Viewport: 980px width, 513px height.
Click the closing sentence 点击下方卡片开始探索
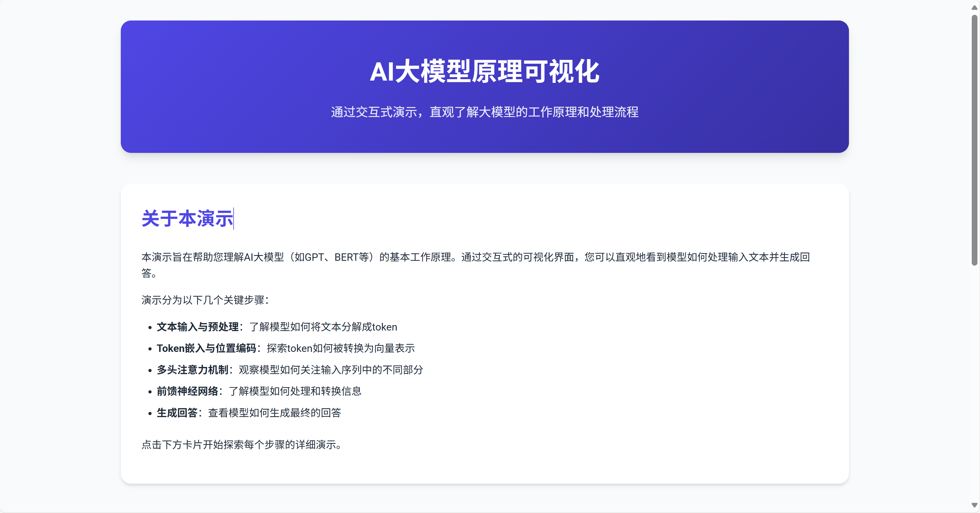click(x=242, y=445)
